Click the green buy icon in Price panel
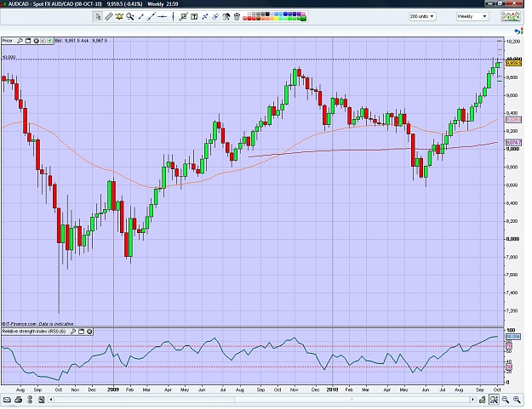 point(49,41)
